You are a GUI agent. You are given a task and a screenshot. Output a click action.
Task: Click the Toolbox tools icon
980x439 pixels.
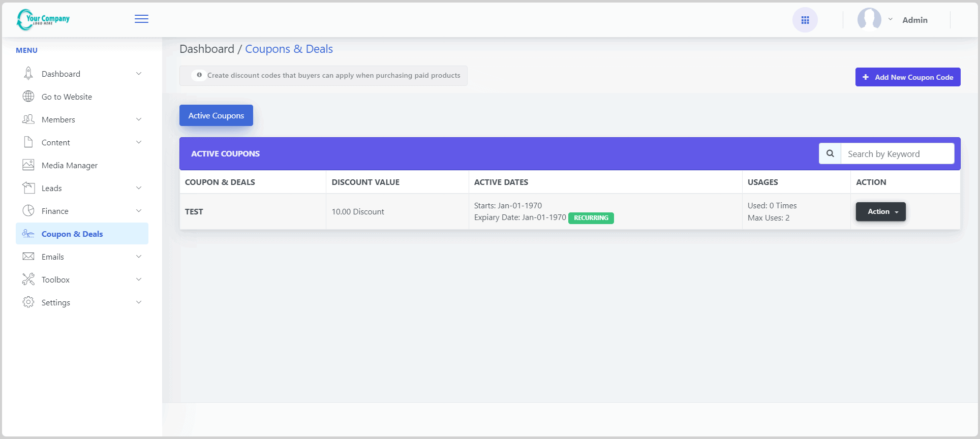coord(28,279)
